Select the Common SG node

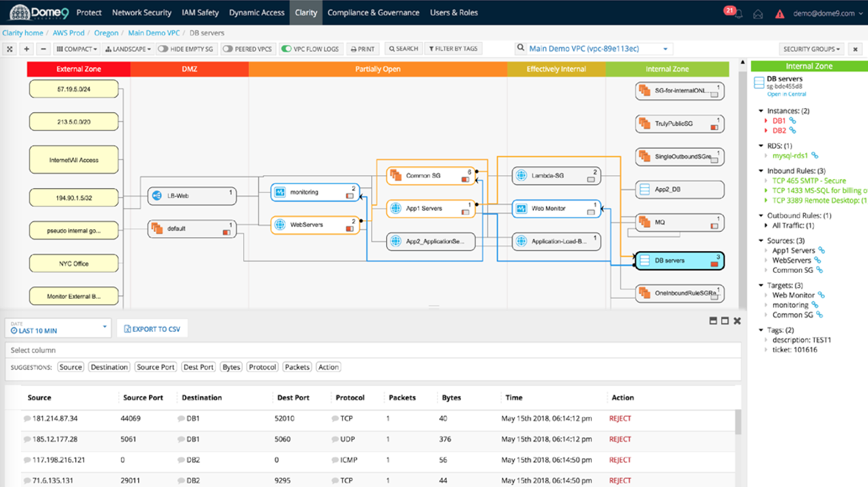431,176
